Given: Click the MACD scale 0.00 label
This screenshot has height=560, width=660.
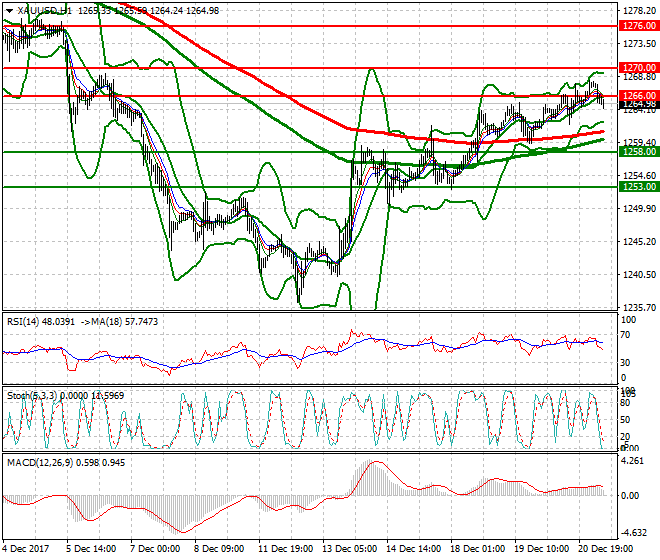Looking at the screenshot, I should pyautogui.click(x=630, y=496).
